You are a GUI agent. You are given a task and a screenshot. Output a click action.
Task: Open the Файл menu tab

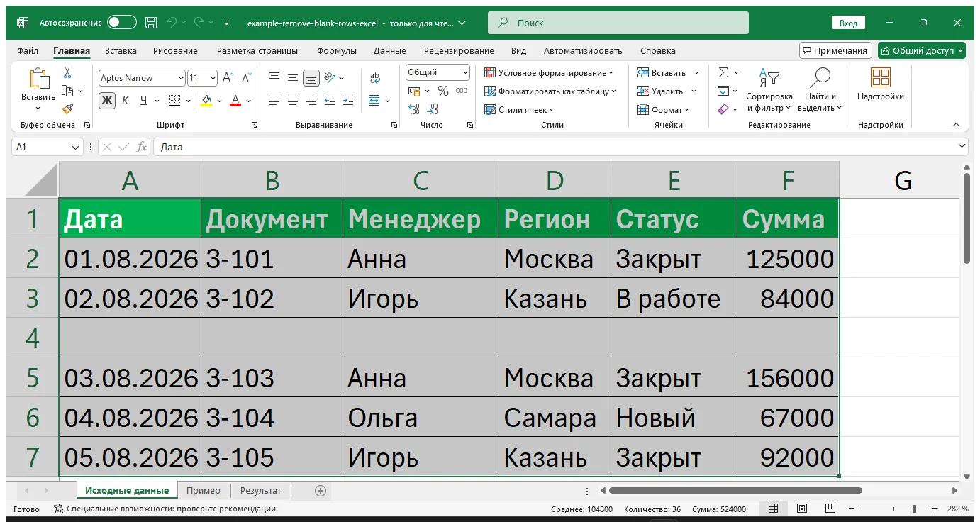pos(28,51)
